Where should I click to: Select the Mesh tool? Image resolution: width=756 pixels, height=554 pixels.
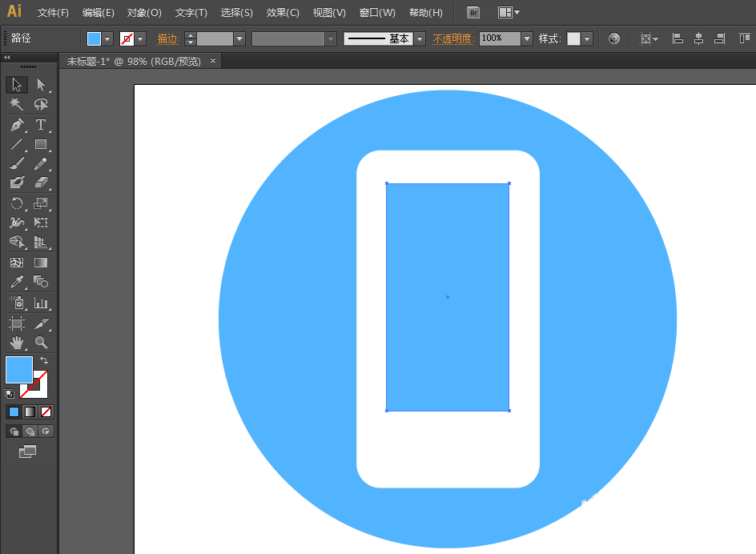click(17, 263)
